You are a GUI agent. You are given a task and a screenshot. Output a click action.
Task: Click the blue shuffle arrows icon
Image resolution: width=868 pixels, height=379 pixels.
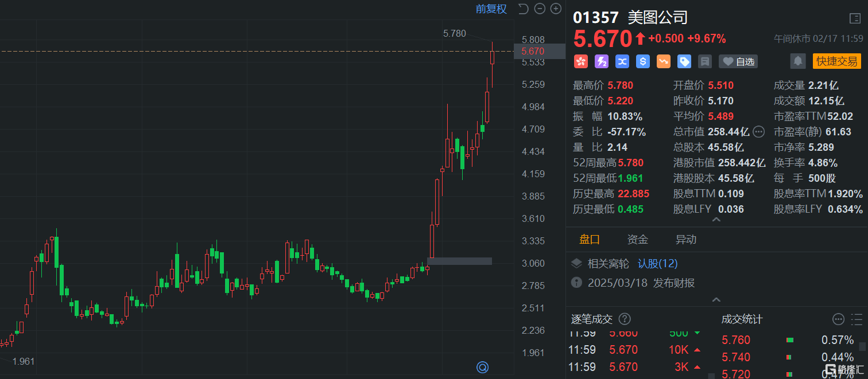tap(622, 61)
